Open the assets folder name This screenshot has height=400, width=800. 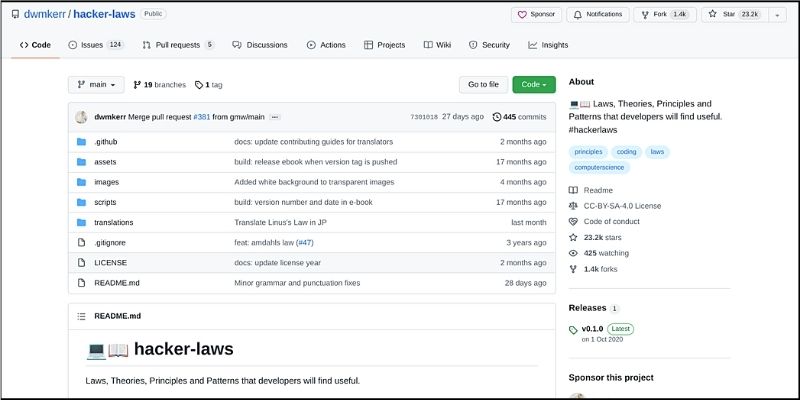(x=105, y=162)
